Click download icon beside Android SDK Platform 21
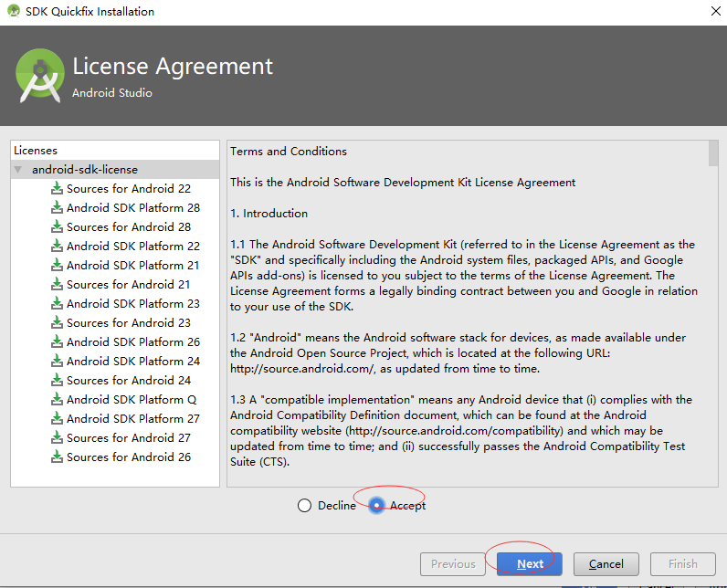 pyautogui.click(x=57, y=265)
